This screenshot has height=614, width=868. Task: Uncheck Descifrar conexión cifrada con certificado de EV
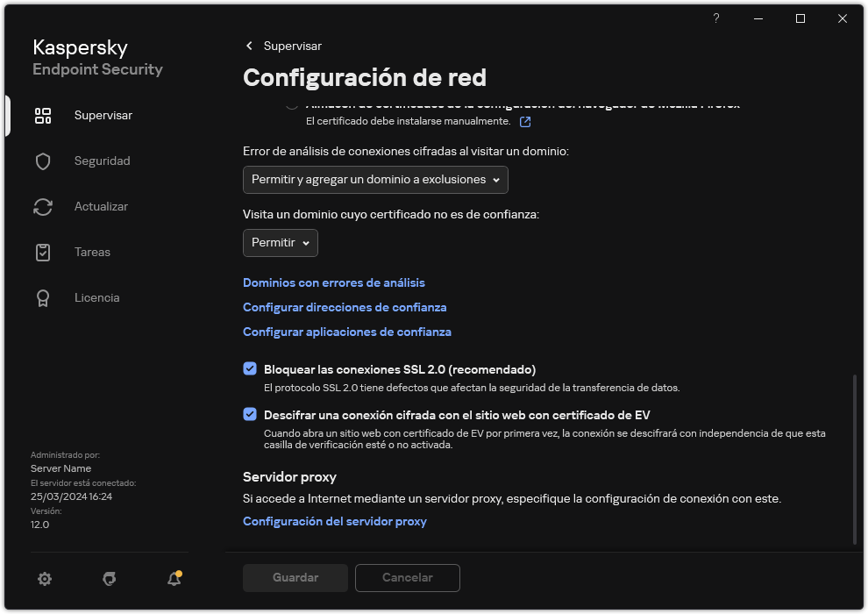pos(250,414)
